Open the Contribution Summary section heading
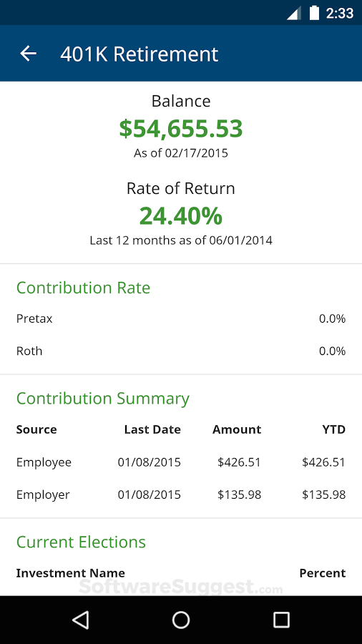The image size is (362, 644). (x=103, y=399)
